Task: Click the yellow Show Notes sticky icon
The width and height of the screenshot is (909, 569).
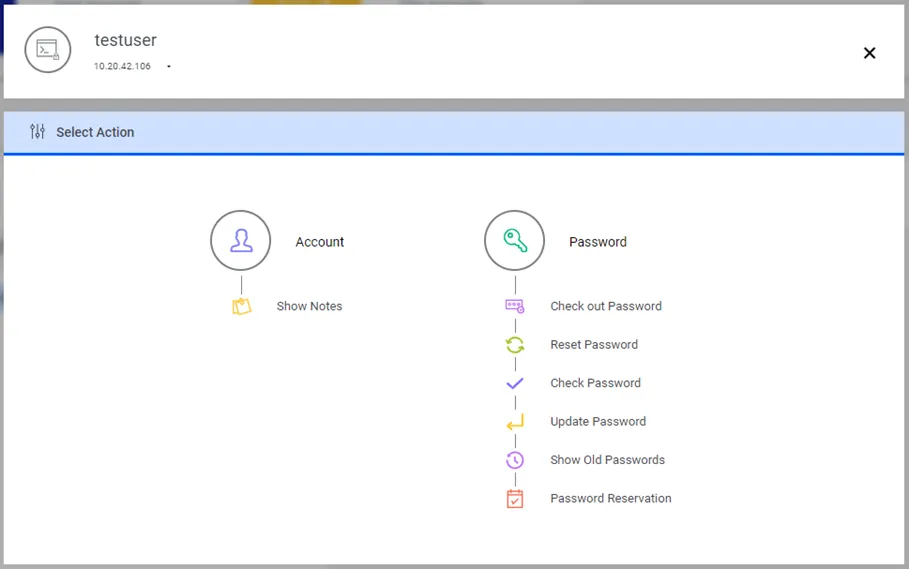Action: pos(241,306)
